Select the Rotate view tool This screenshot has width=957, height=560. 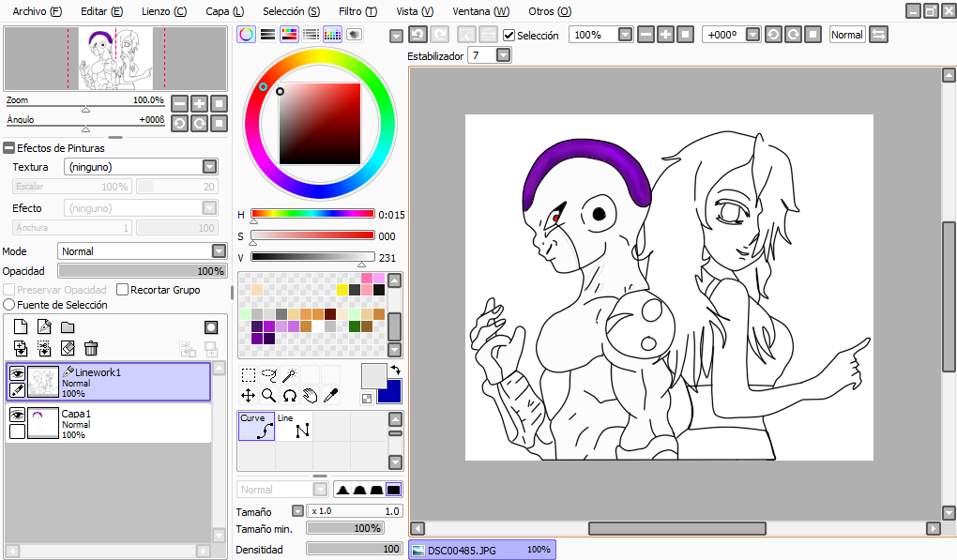pyautogui.click(x=289, y=395)
